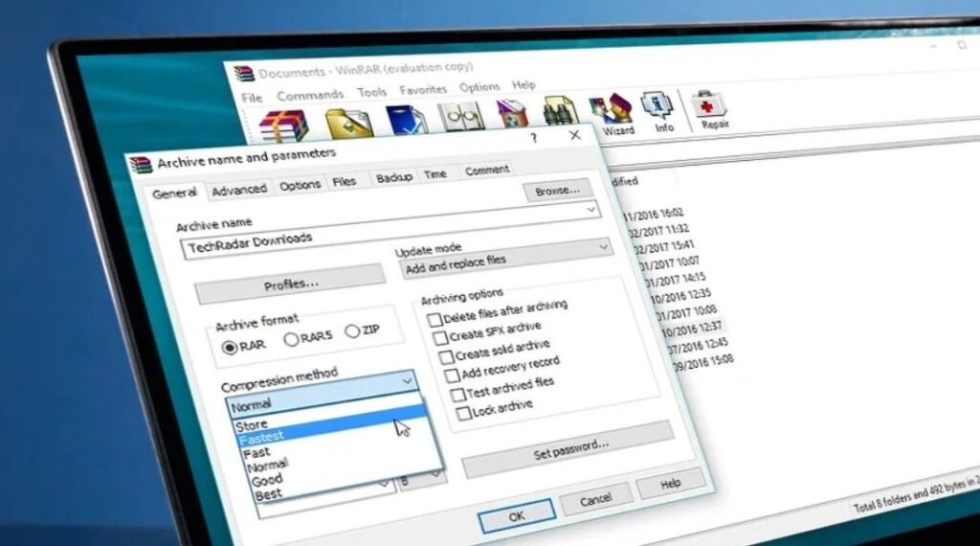
Task: Select the file row dated 02/2017 15:41
Action: point(664,246)
